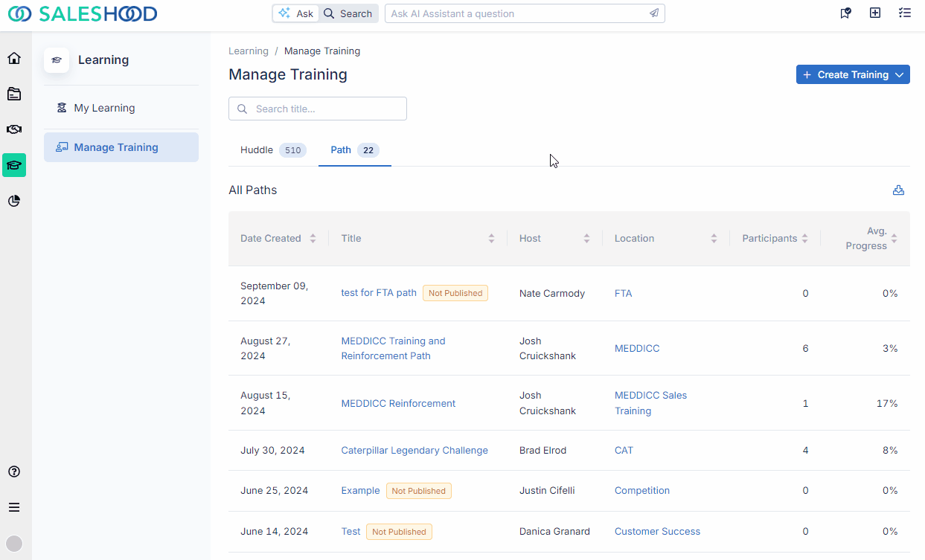This screenshot has width=925, height=560.
Task: Sort table by Participants column arrows
Action: pos(804,239)
